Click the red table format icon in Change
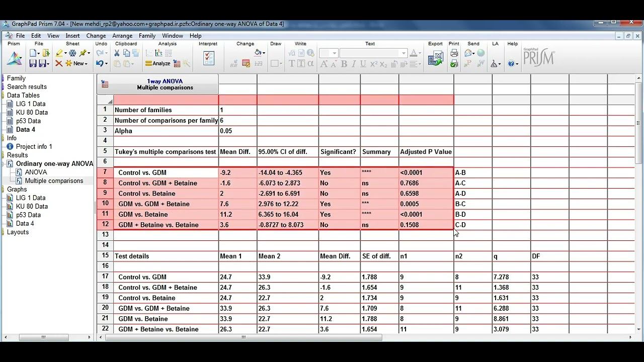The height and width of the screenshot is (362, 644). tap(246, 63)
